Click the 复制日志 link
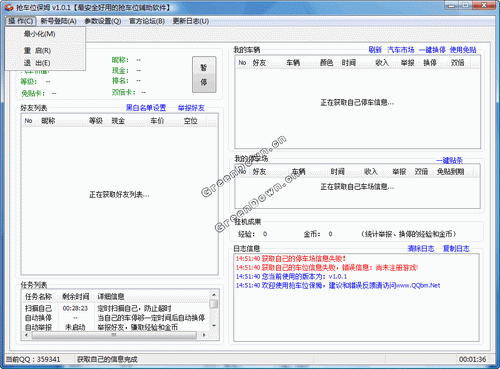The image size is (500, 369). point(456,248)
